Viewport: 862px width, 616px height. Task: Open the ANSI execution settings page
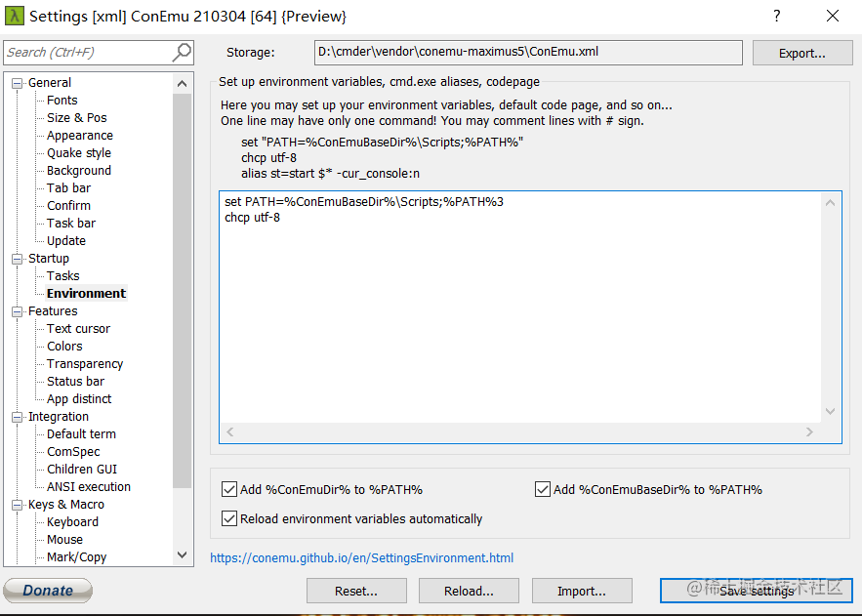[89, 487]
